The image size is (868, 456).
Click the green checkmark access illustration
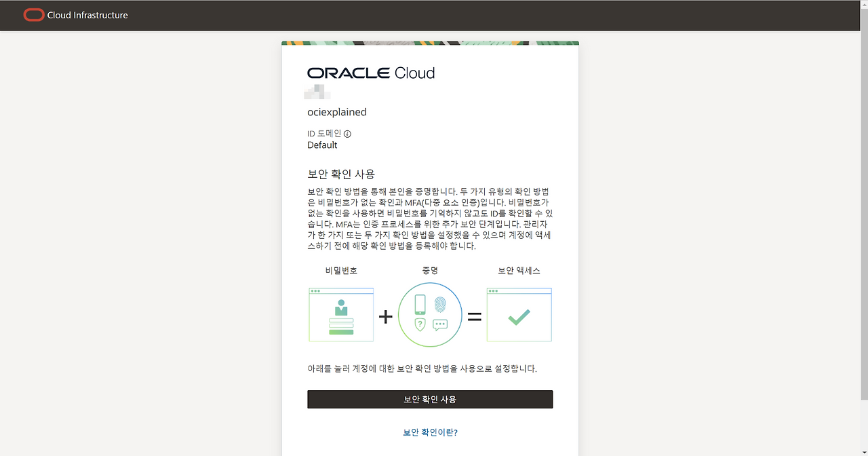(519, 316)
